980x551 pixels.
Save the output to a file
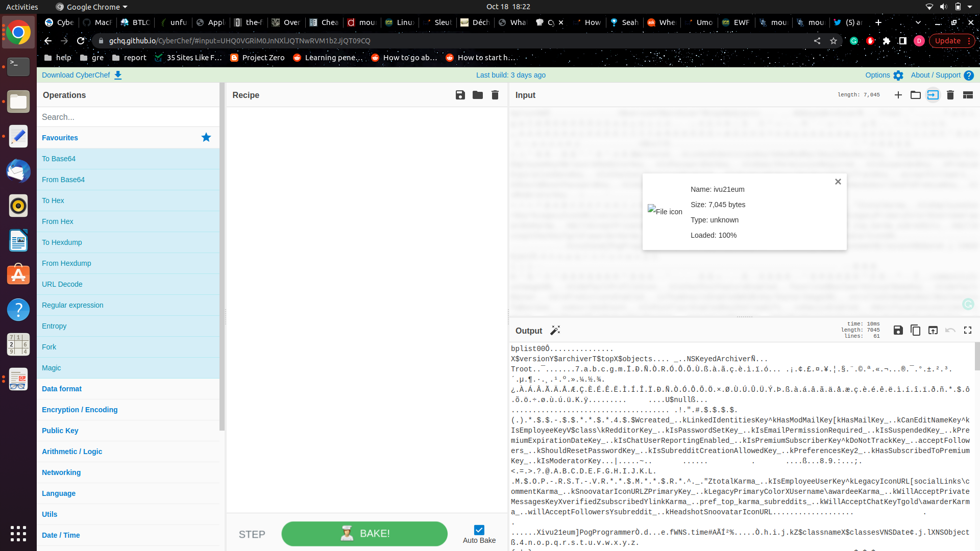coord(897,330)
